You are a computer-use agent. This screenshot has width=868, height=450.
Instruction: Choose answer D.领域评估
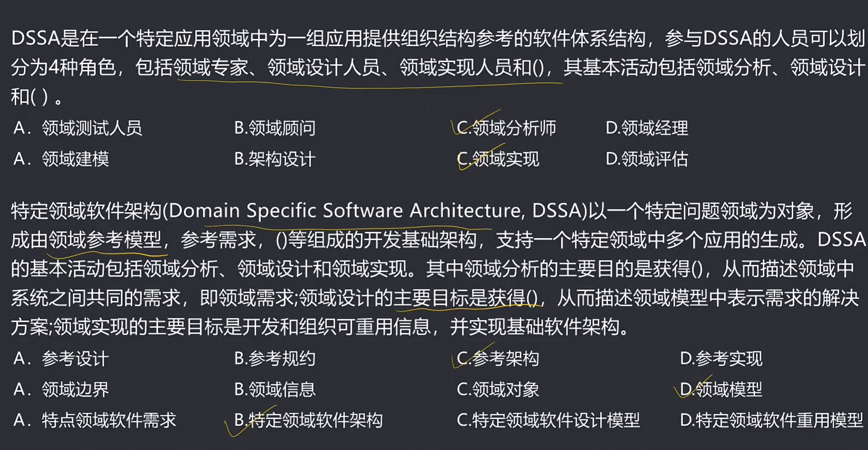647,159
